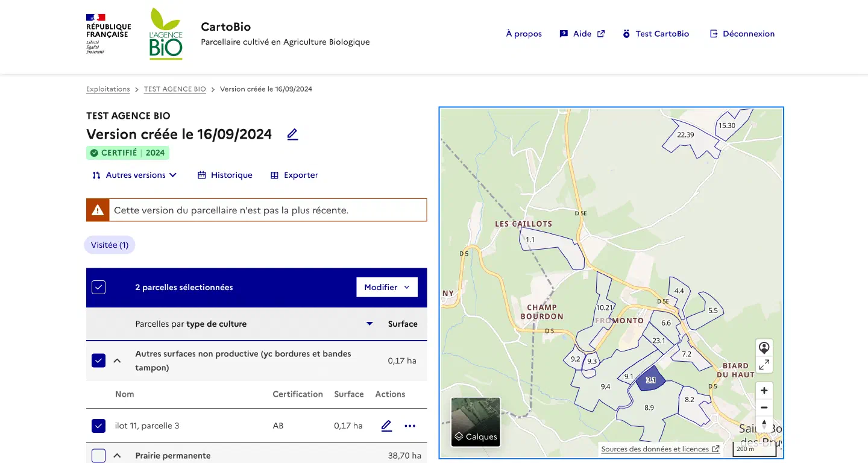Image resolution: width=868 pixels, height=463 pixels.
Task: Open the Modifier dropdown button
Action: tap(386, 287)
